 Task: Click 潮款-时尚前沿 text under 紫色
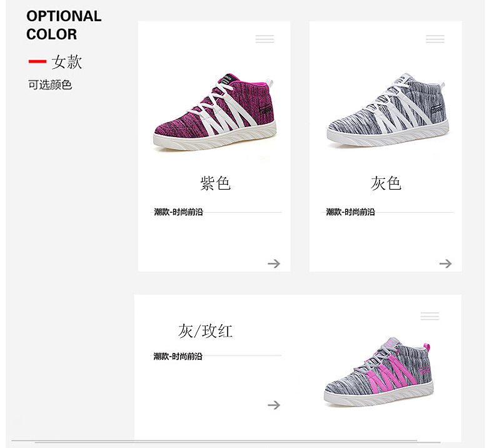coord(178,212)
